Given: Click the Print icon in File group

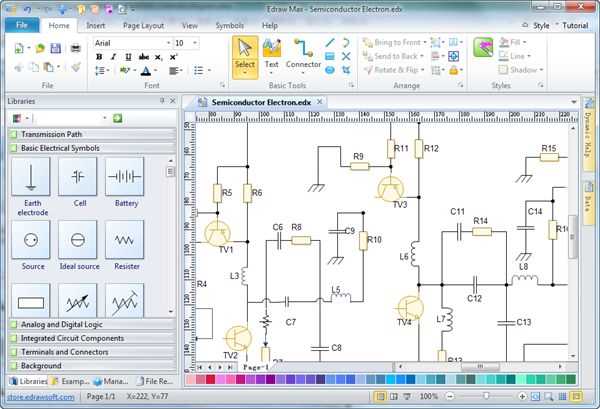Looking at the screenshot, I should (76, 49).
